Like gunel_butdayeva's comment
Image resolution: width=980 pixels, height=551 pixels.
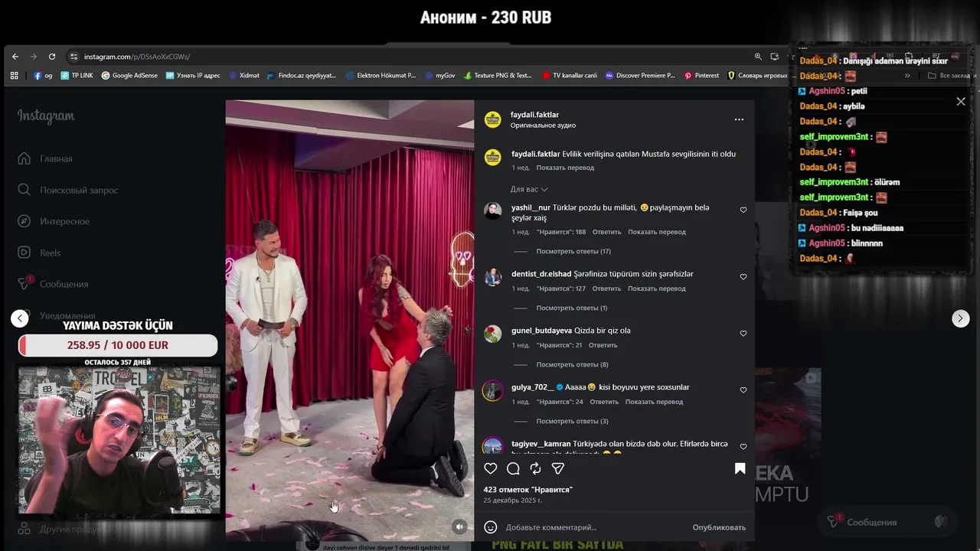click(743, 334)
